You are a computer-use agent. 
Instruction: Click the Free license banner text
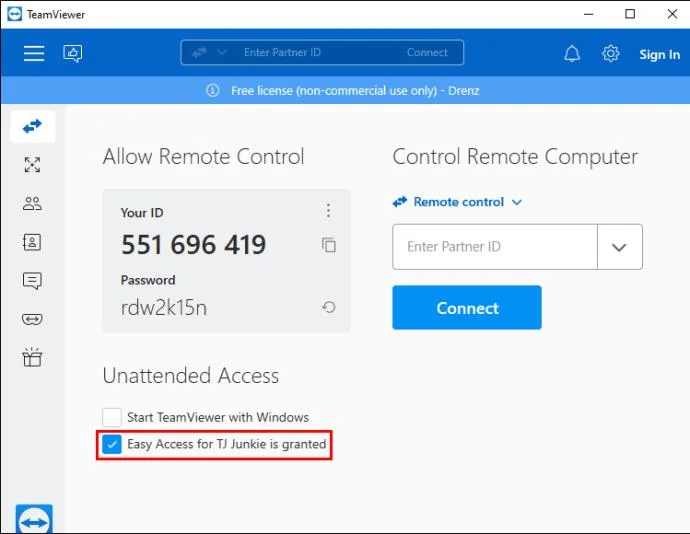tap(355, 91)
